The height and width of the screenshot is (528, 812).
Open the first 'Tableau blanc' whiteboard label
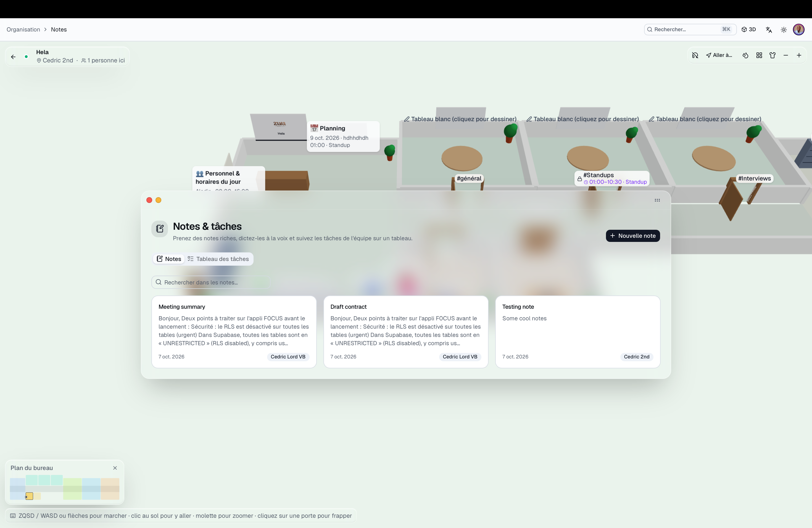point(460,119)
